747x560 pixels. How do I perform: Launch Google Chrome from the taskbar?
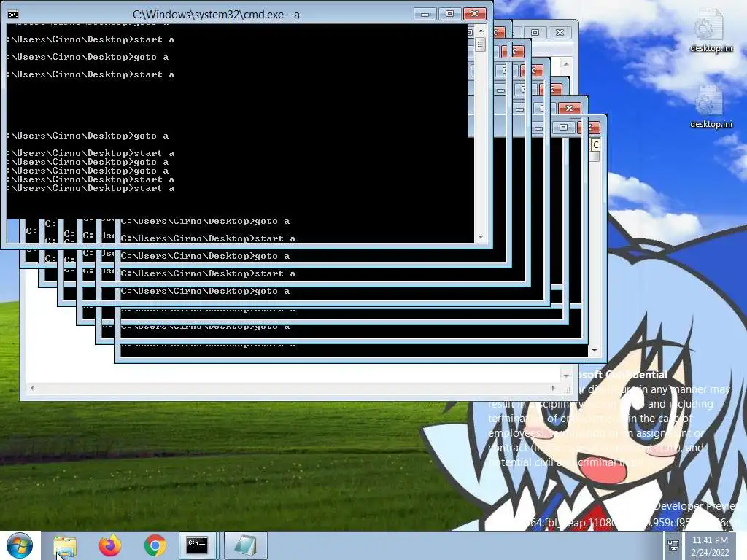click(155, 545)
